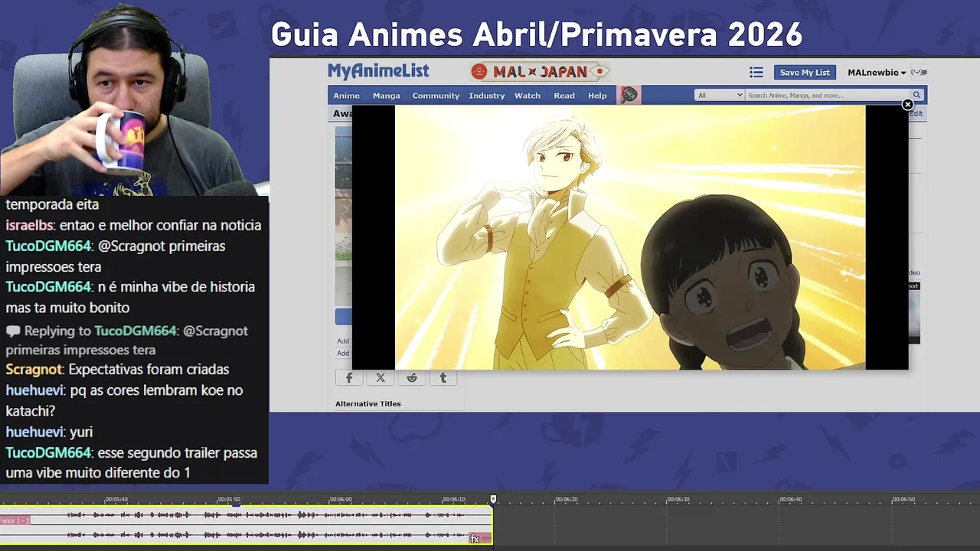This screenshot has width=980, height=551.
Task: Select the Faixa 1 - 2 clip label
Action: [15, 520]
